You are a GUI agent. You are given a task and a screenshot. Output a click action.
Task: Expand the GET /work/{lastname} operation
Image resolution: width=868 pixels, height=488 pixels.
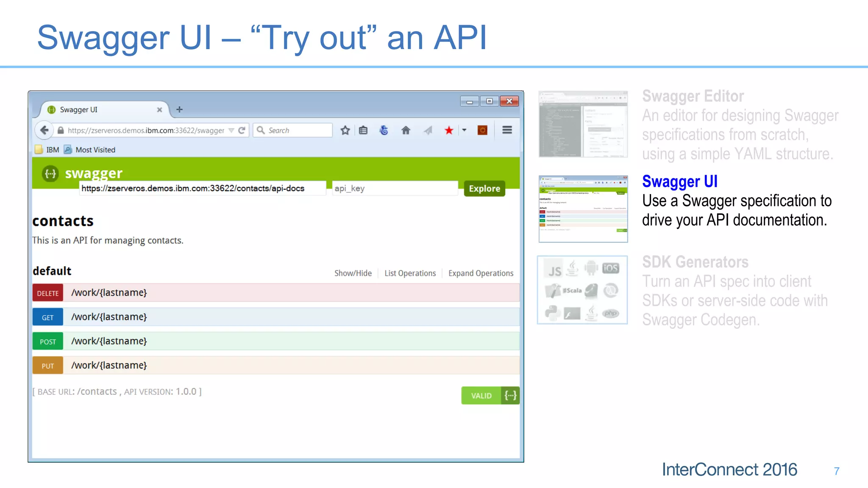point(276,317)
